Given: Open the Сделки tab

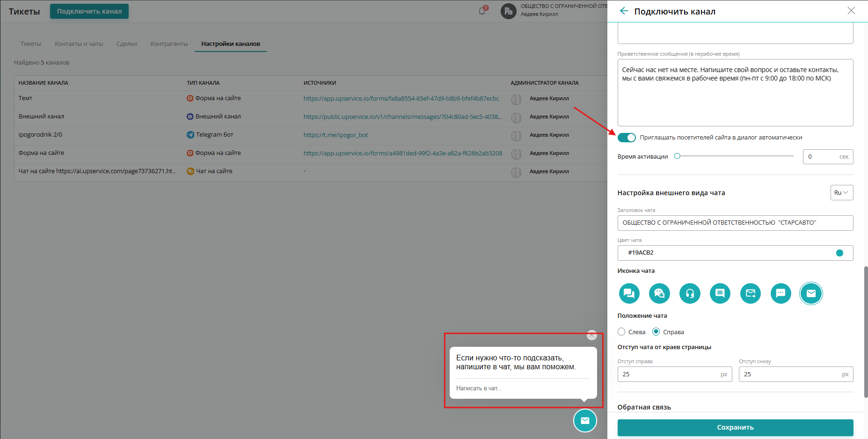Looking at the screenshot, I should [127, 44].
